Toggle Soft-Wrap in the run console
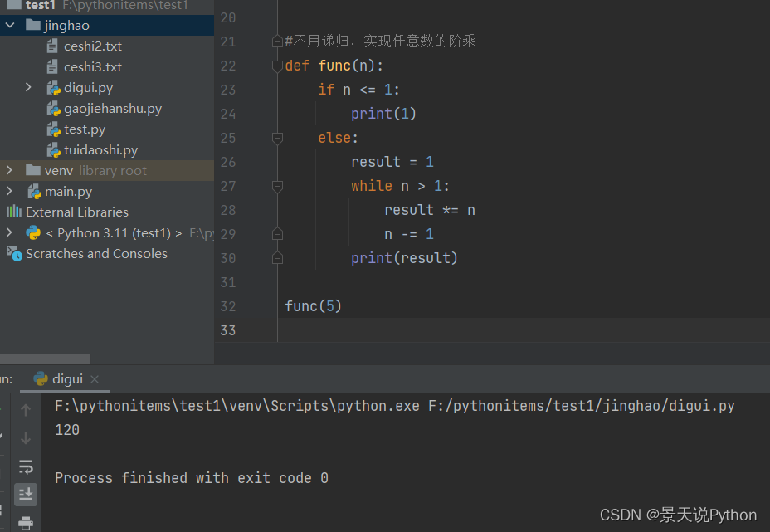770x532 pixels. [26, 466]
